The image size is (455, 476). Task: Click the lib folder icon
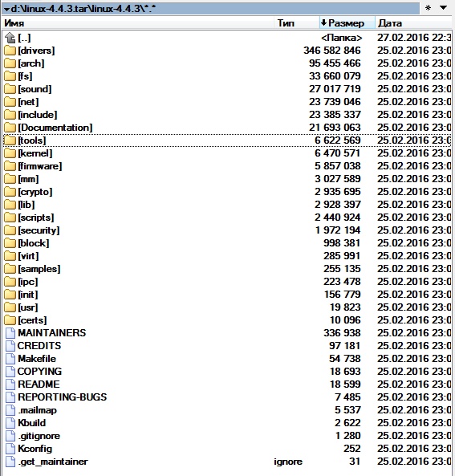point(10,205)
